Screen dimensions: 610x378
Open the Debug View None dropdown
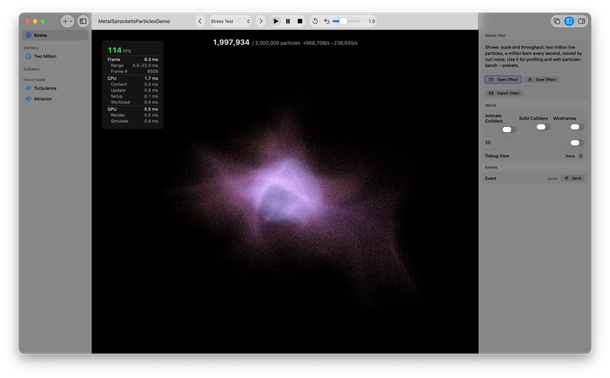coord(574,156)
